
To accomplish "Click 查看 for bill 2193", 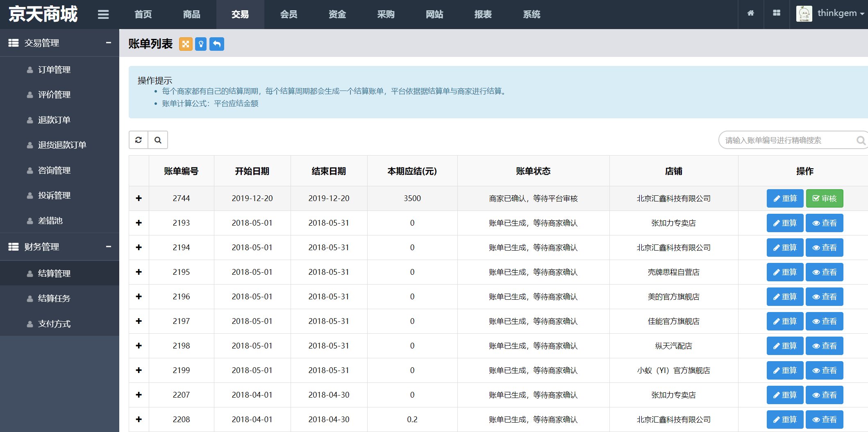I will click(825, 223).
